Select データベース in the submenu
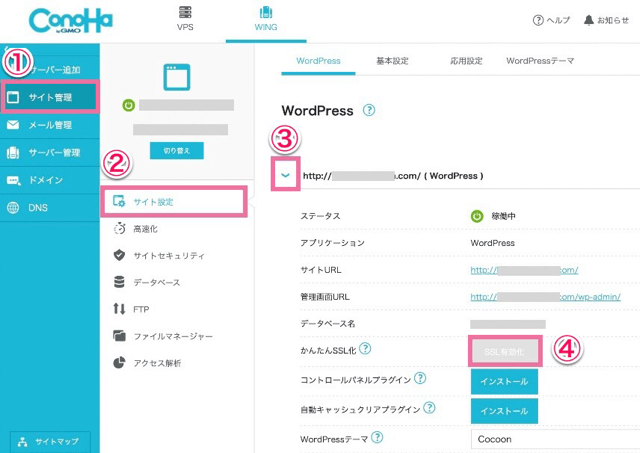Image resolution: width=640 pixels, height=453 pixels. (147, 282)
